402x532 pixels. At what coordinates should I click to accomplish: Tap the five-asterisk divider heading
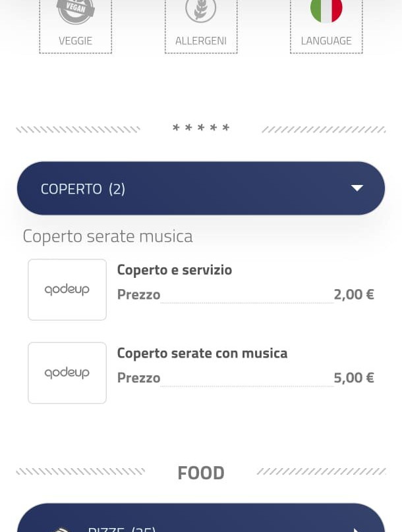point(201,128)
